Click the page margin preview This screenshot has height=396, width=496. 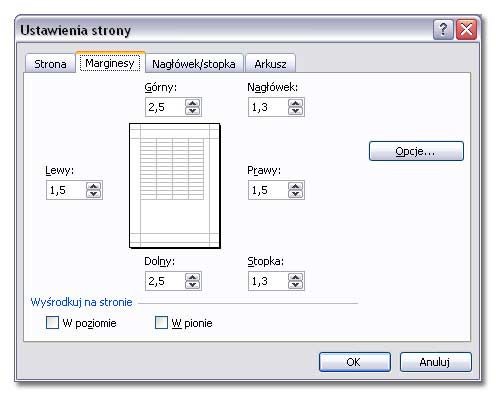pos(175,186)
